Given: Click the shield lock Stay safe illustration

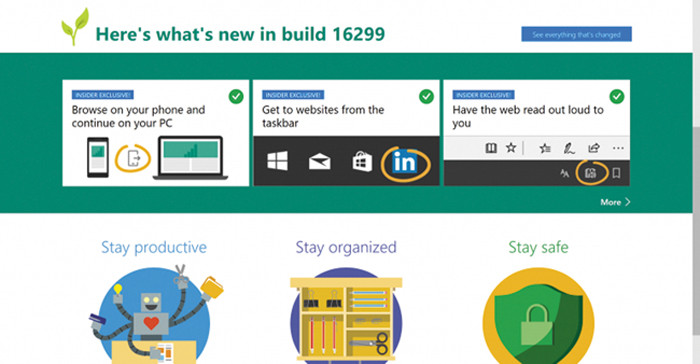Looking at the screenshot, I should click(x=538, y=316).
